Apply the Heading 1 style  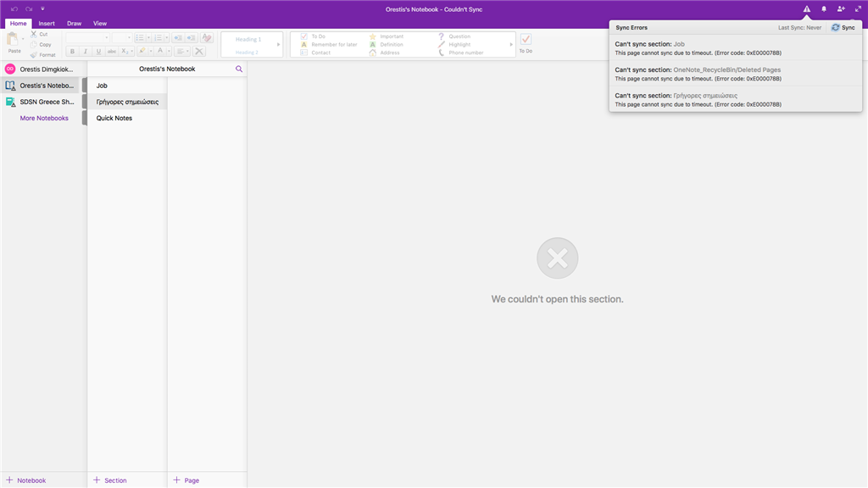point(248,39)
